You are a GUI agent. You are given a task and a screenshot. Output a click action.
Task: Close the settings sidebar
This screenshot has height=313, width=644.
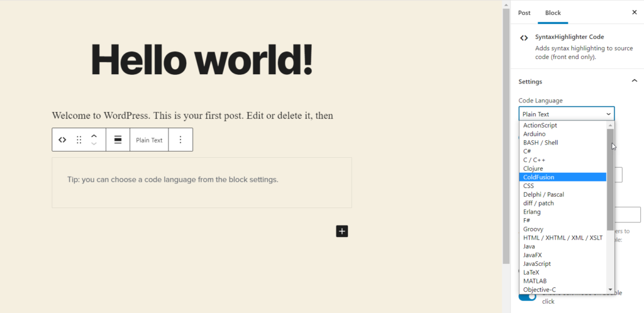[634, 13]
